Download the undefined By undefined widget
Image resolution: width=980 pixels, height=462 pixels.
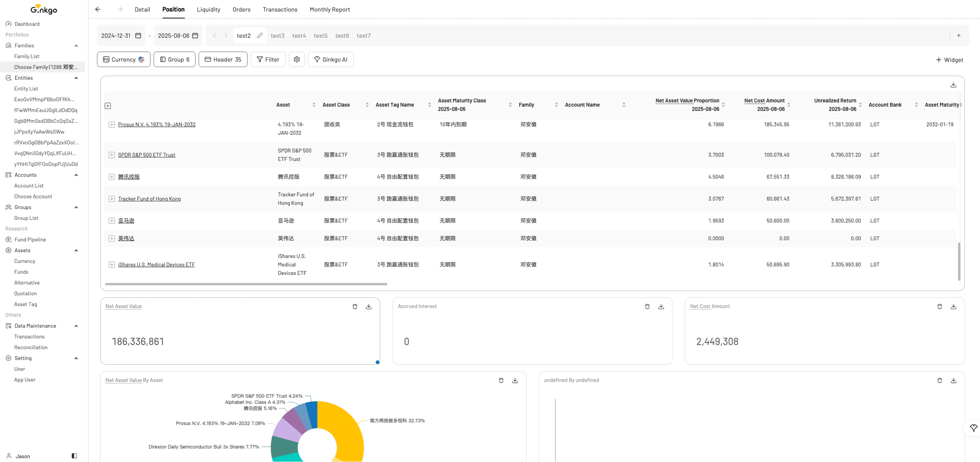point(953,380)
